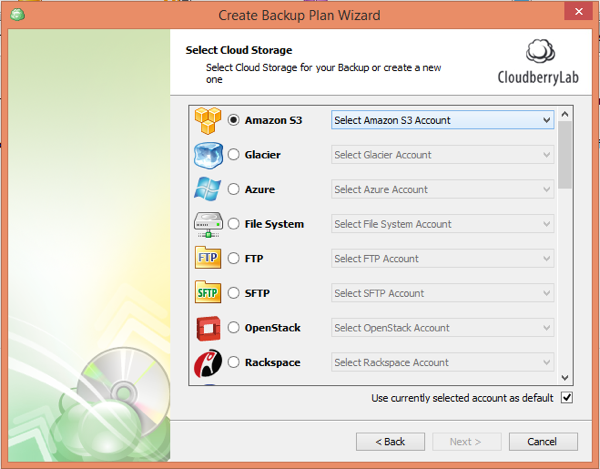Open the Select SFTP Account dropdown

[x=442, y=293]
